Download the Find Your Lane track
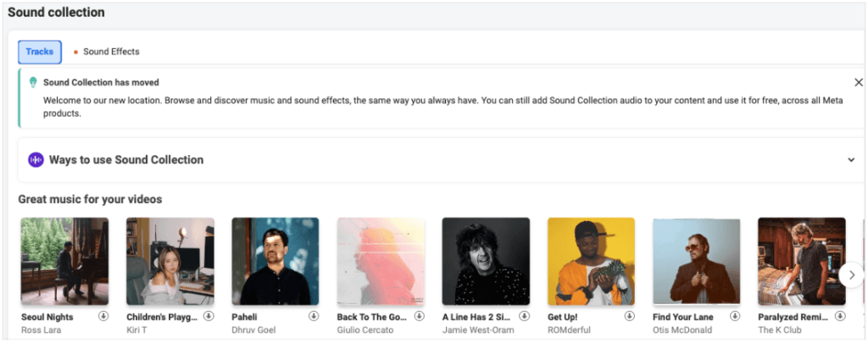868x343 pixels. [x=734, y=316]
